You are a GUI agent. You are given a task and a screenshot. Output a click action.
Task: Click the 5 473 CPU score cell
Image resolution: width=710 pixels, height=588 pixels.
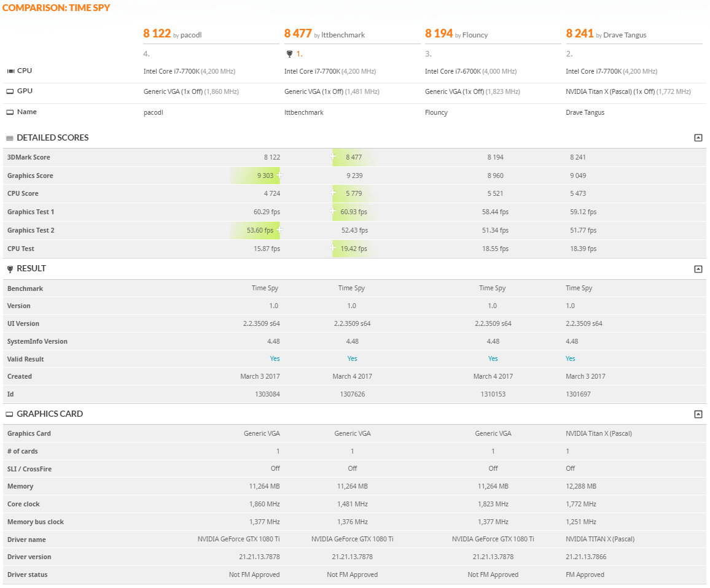(x=578, y=194)
